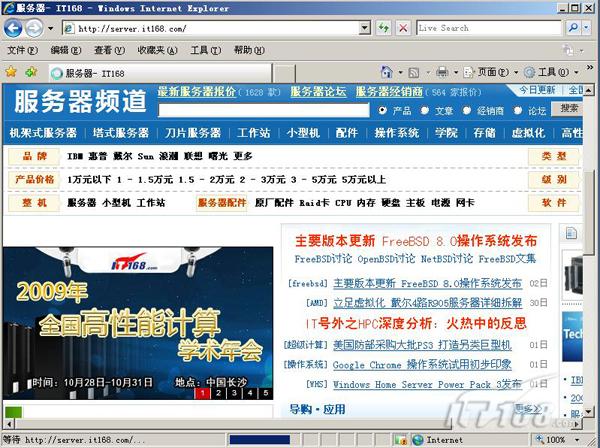Open the 文件(F) menu
The width and height of the screenshot is (600, 448).
click(22, 50)
